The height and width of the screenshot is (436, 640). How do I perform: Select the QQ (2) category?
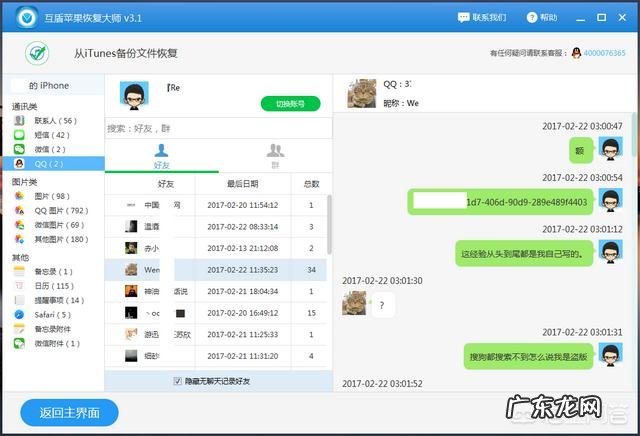click(x=53, y=164)
